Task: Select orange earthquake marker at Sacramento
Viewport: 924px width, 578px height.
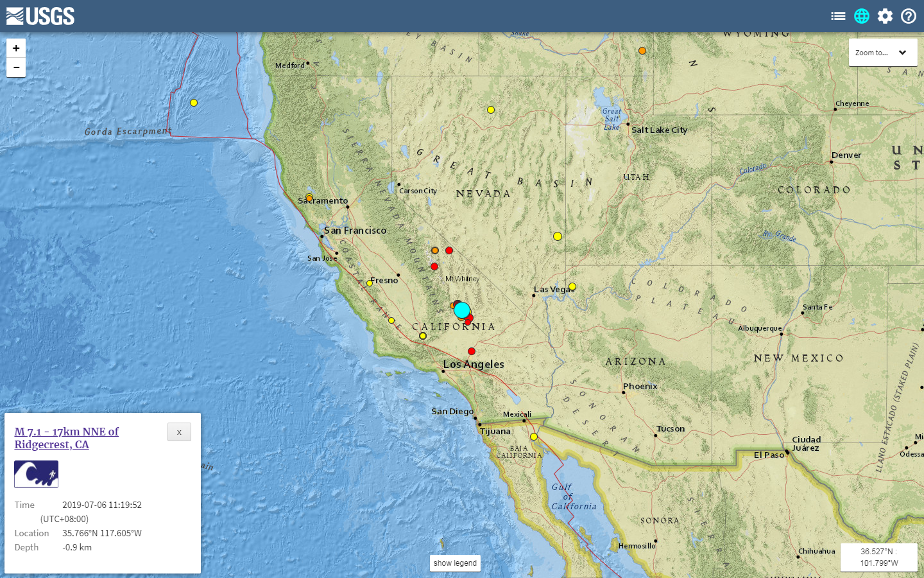Action: [x=309, y=198]
